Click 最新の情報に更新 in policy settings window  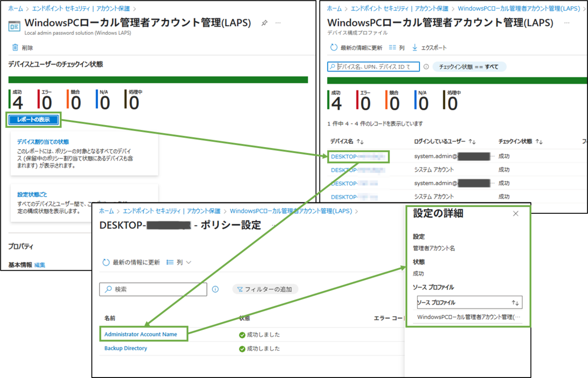point(131,262)
